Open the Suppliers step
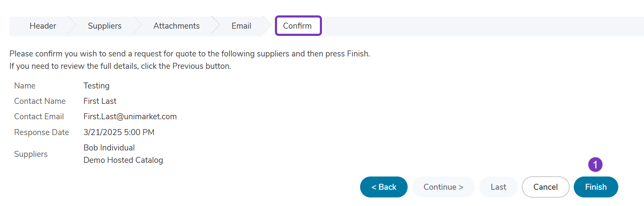 [x=104, y=26]
